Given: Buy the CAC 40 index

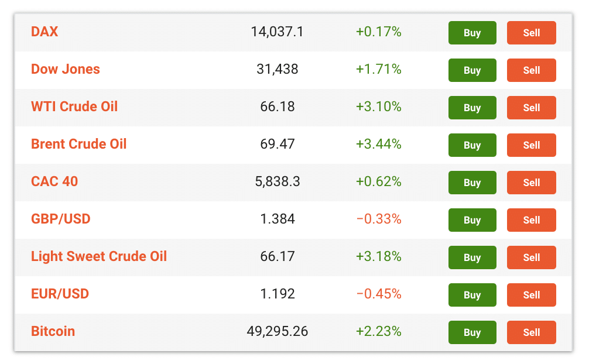Looking at the screenshot, I should [x=472, y=183].
